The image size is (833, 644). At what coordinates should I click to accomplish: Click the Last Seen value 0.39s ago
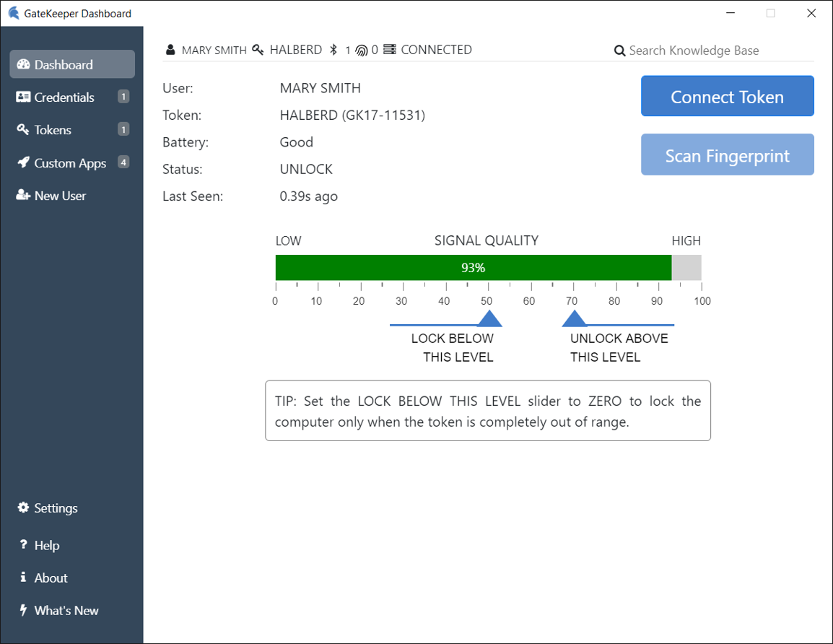click(309, 196)
